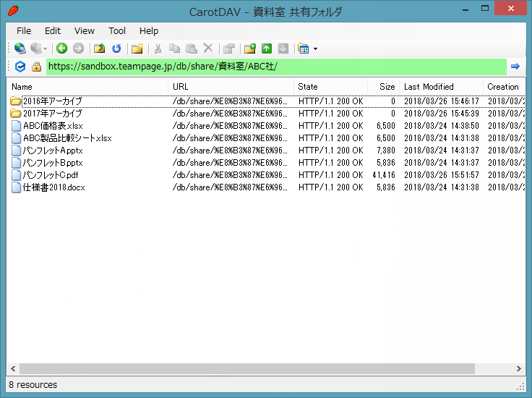Open the Tool menu

117,30
